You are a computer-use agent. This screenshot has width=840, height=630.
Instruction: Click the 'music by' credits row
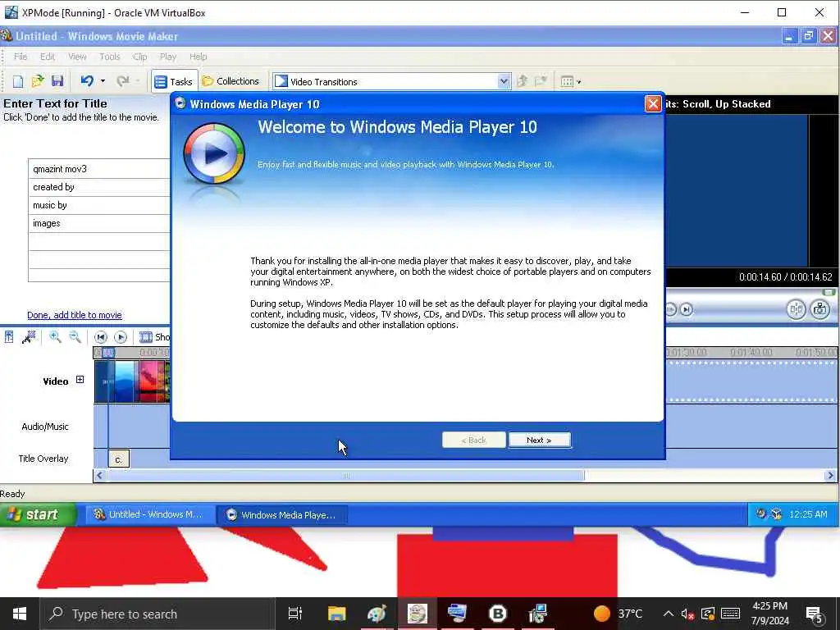click(99, 205)
